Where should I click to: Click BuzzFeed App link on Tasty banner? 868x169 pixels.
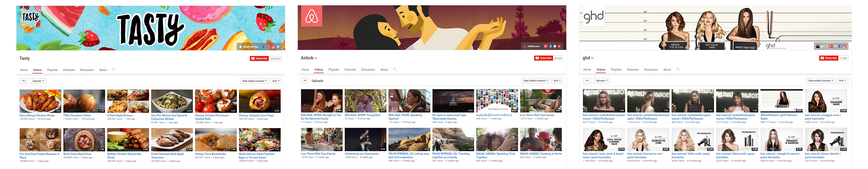[249, 47]
